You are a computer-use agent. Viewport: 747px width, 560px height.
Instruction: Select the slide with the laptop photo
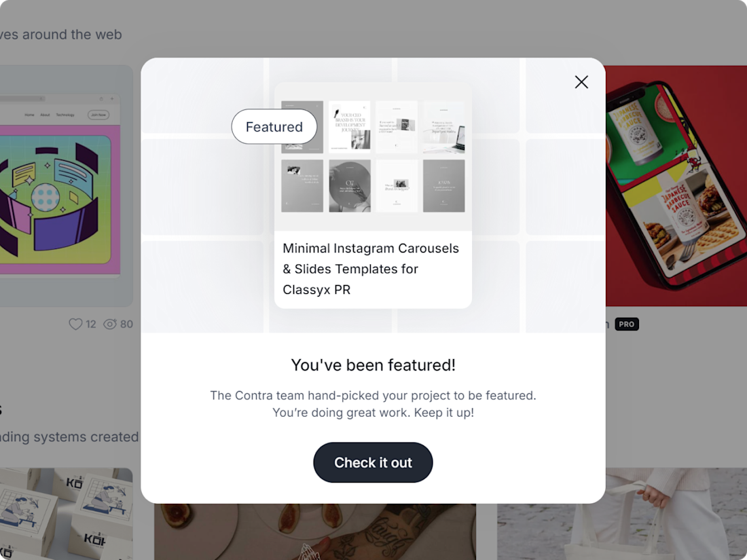coord(444,126)
